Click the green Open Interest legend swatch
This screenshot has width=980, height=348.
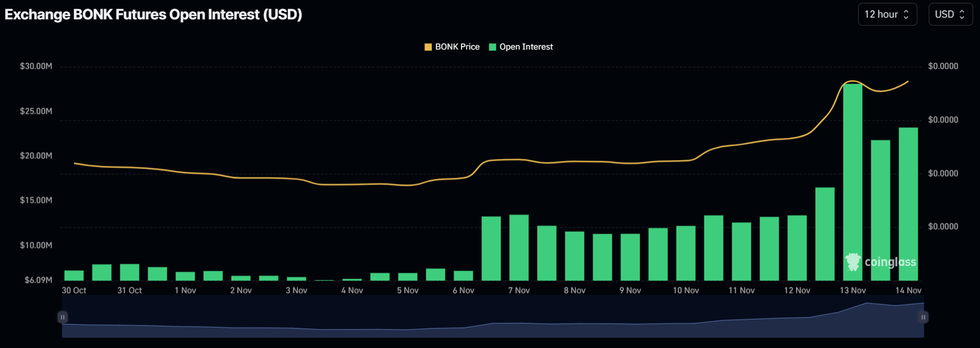493,47
